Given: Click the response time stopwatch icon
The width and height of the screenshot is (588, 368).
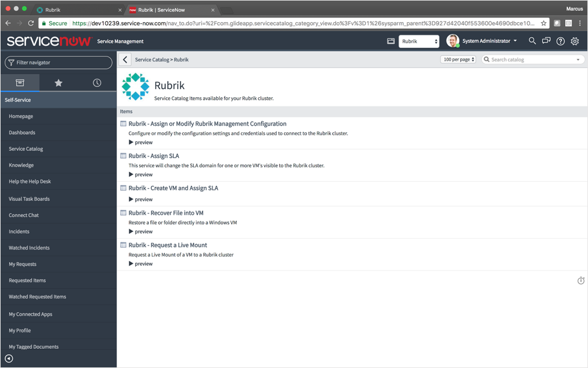Looking at the screenshot, I should click(x=581, y=280).
